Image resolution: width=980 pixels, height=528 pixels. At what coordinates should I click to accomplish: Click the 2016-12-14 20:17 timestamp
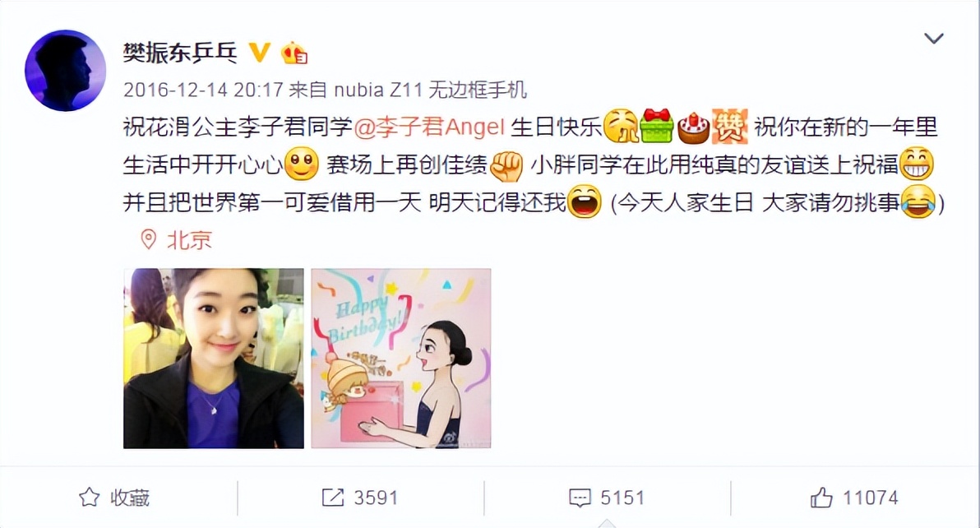tap(203, 90)
